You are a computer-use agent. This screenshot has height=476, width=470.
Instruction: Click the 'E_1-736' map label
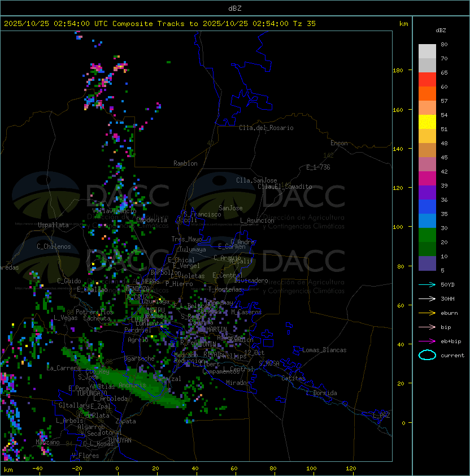click(318, 167)
